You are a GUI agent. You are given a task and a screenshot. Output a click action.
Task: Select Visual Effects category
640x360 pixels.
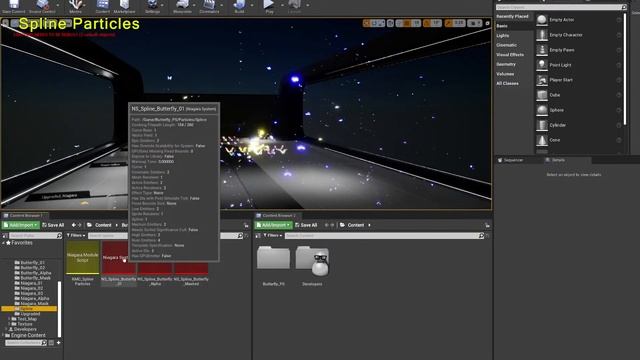tap(510, 55)
